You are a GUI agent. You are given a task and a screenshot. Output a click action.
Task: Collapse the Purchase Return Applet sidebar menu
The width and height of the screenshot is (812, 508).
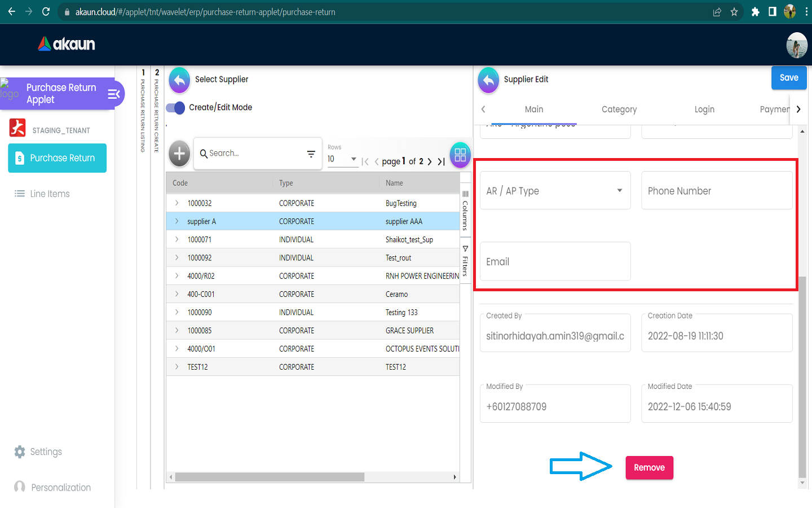(x=114, y=94)
